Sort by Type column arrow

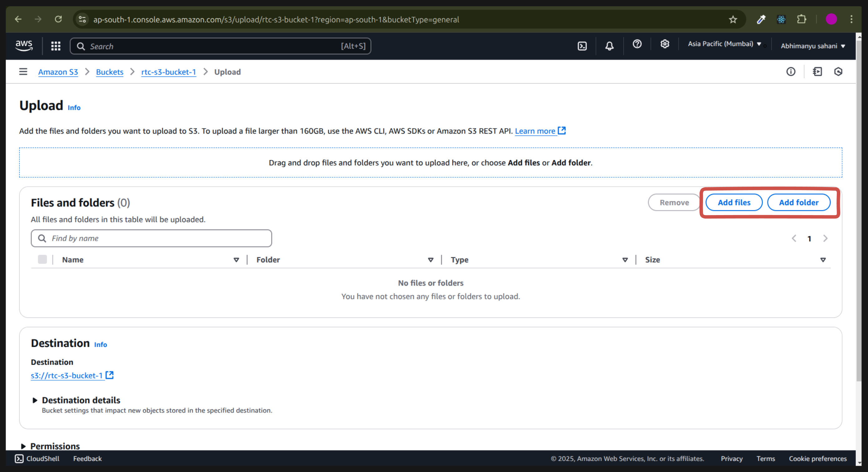coord(625,260)
